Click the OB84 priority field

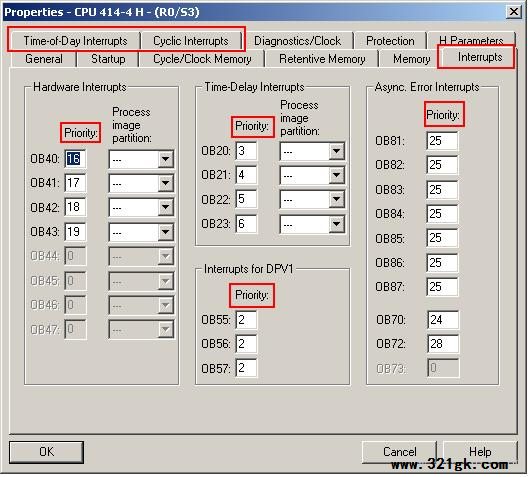[442, 214]
